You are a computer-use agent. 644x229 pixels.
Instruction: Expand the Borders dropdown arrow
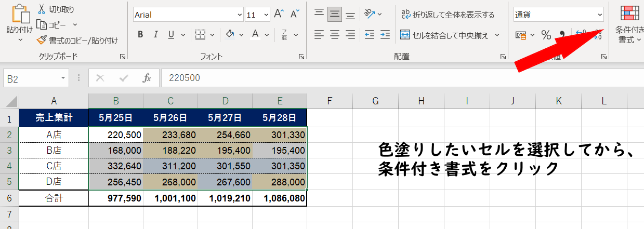[x=212, y=35]
